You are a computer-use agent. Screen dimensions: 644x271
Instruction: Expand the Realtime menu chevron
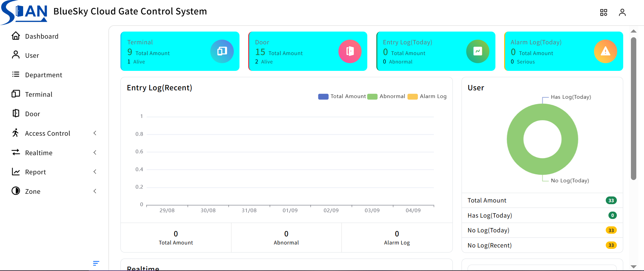pyautogui.click(x=95, y=153)
